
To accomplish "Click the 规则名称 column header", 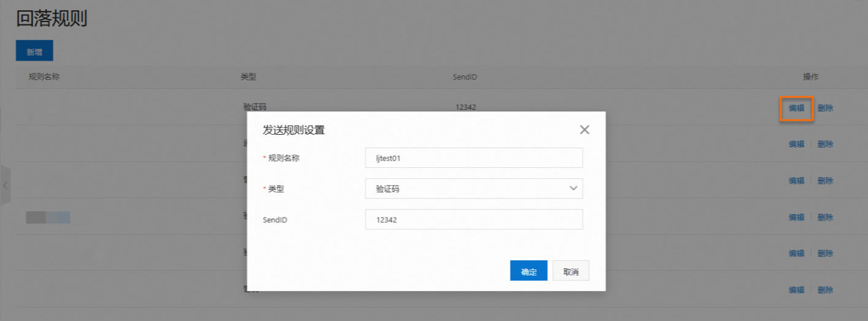I will tap(44, 77).
